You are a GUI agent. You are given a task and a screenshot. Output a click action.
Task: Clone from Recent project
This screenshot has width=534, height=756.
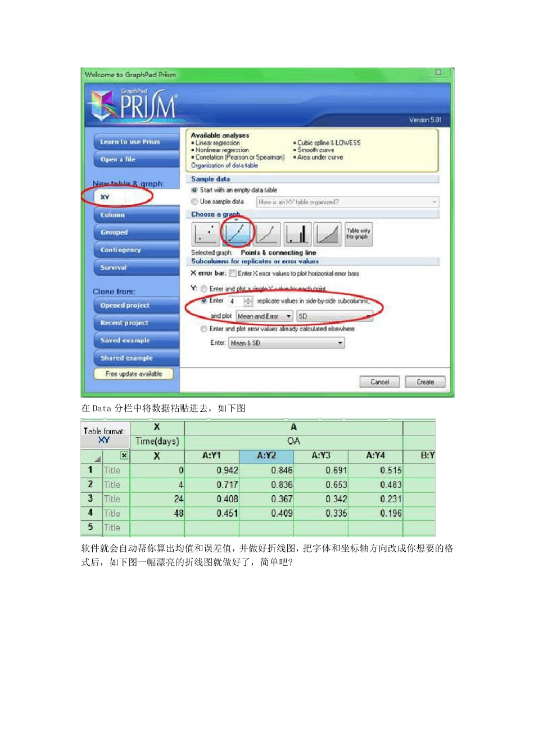coord(137,323)
